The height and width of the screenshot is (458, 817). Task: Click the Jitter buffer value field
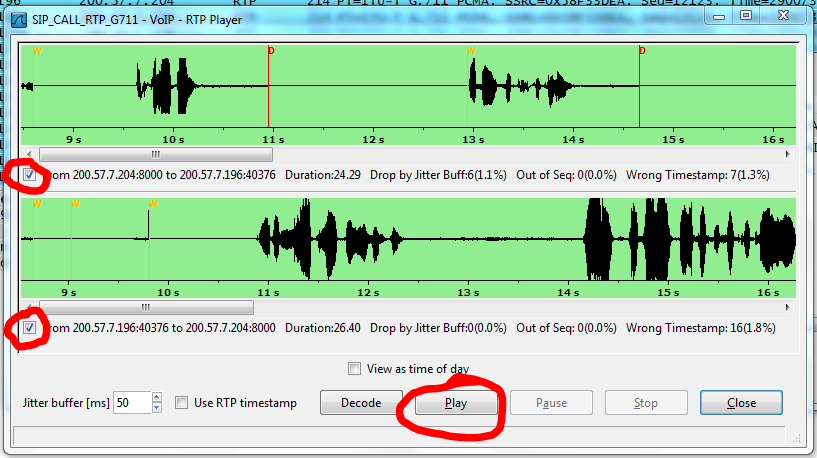coord(131,403)
